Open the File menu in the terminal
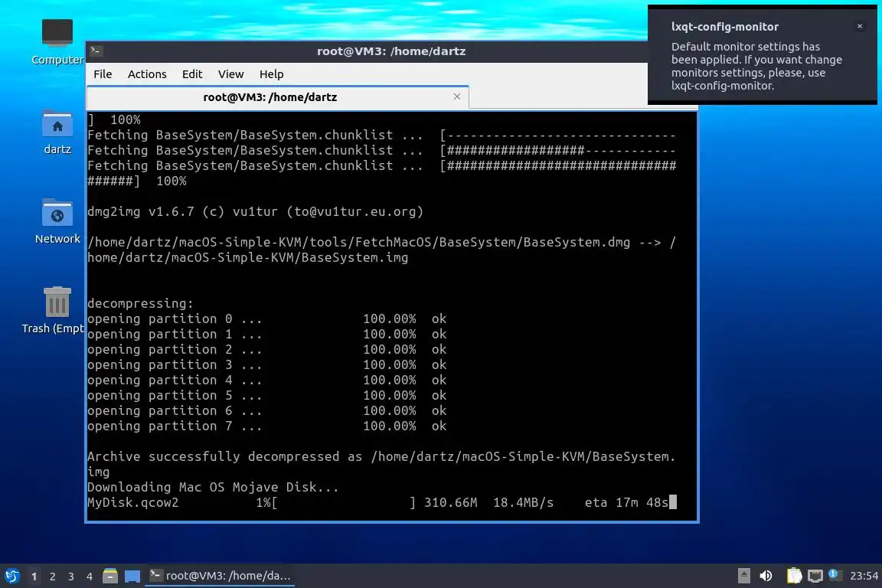 103,74
